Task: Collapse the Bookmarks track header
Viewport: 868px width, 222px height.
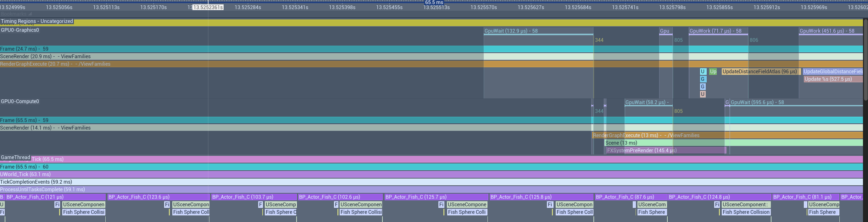Action: coord(30,14)
